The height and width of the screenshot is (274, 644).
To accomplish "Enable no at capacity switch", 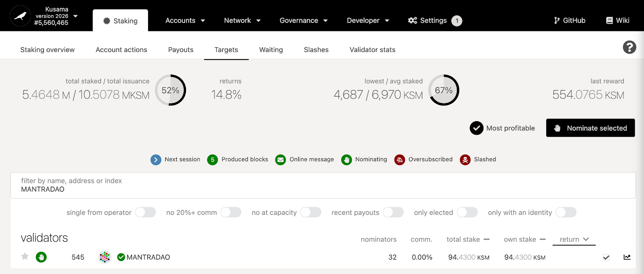I will coord(311,212).
